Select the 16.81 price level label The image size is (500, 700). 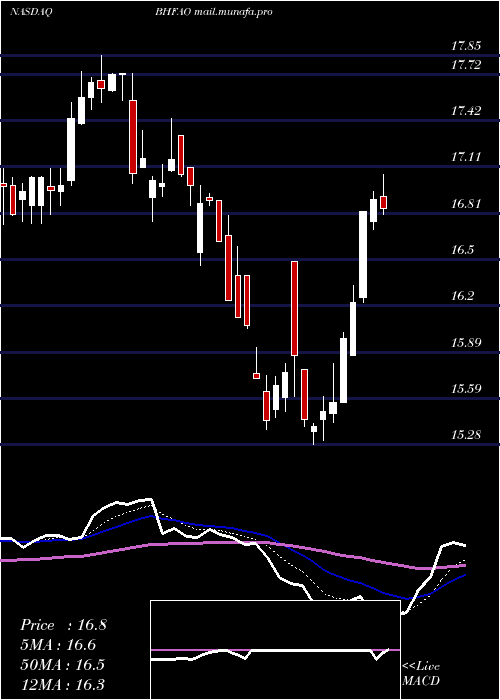[x=466, y=204]
